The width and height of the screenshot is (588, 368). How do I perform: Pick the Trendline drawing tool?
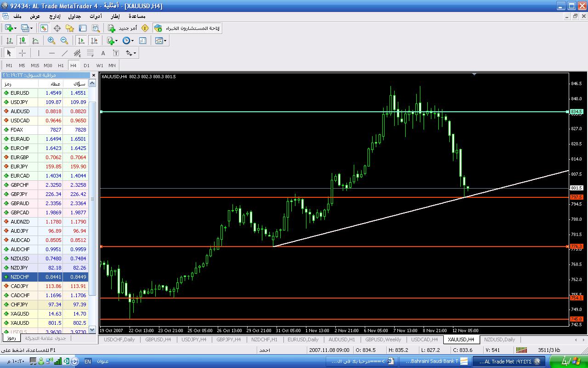(x=65, y=53)
